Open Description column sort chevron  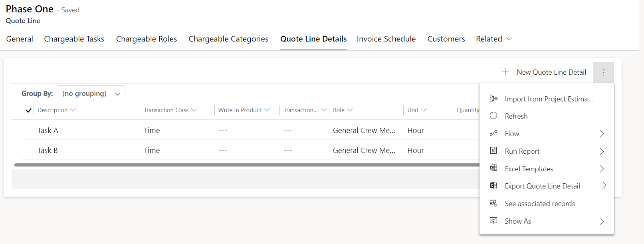73,110
